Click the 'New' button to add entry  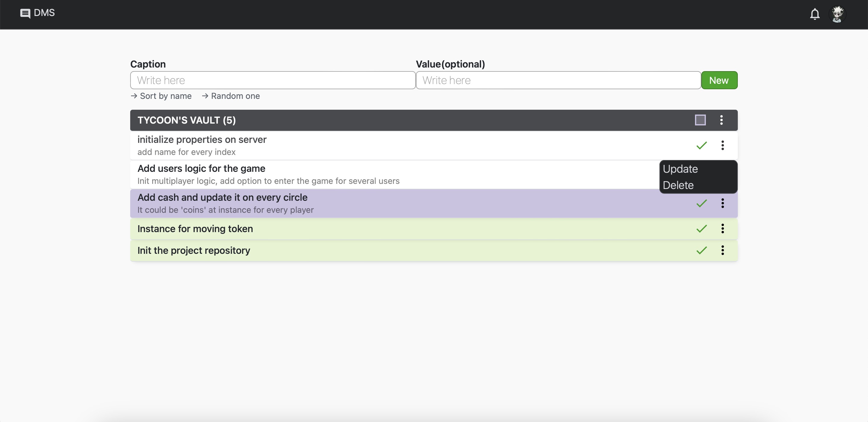[719, 80]
